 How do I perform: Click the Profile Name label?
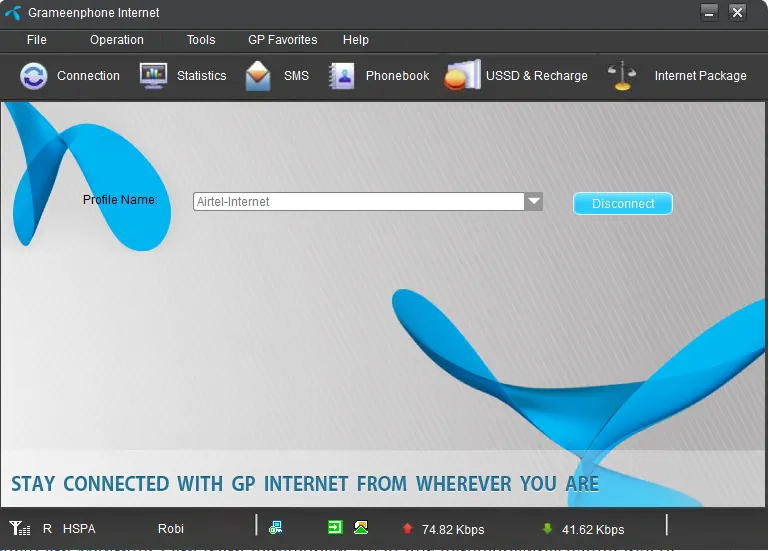pyautogui.click(x=120, y=200)
